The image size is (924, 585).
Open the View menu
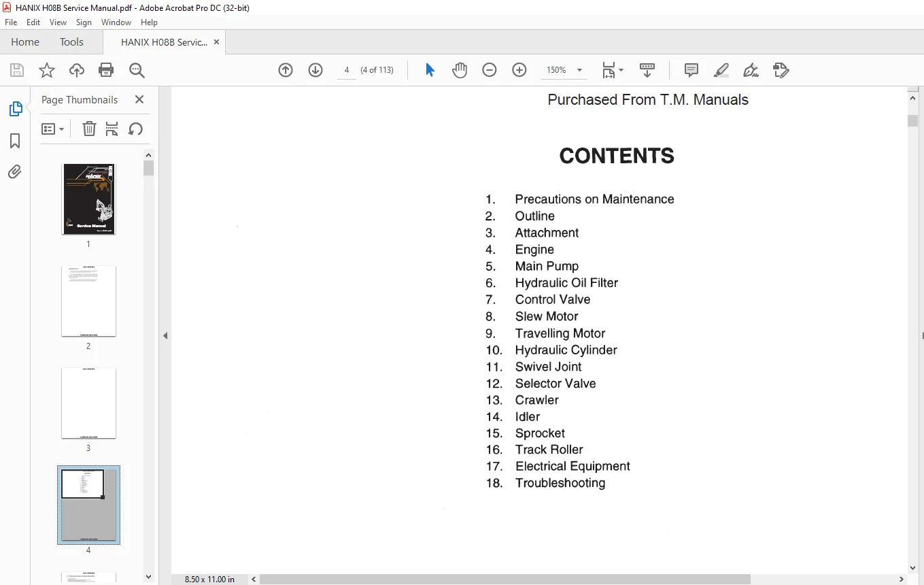58,22
